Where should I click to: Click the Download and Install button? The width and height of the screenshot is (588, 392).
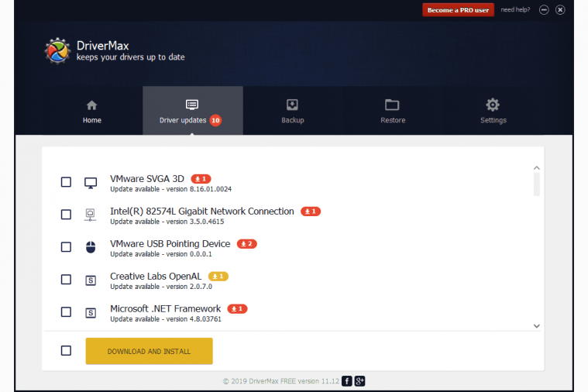(x=150, y=351)
